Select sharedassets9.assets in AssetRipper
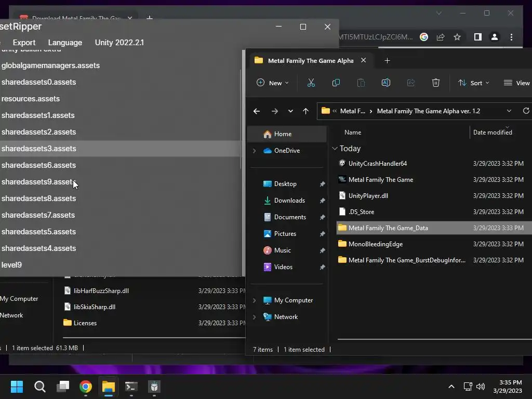Screen dimensions: 532x399 (120, 182)
